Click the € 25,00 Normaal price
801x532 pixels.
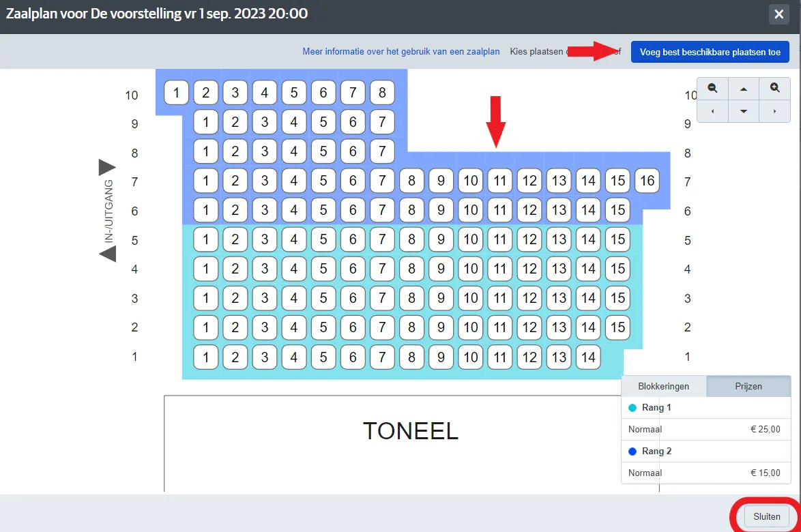pos(766,430)
